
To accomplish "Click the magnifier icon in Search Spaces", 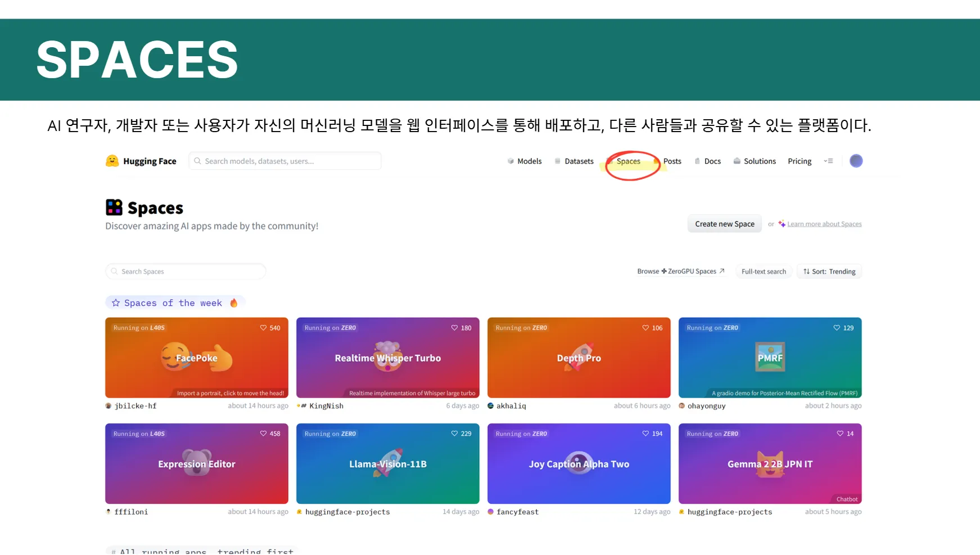I will (115, 272).
